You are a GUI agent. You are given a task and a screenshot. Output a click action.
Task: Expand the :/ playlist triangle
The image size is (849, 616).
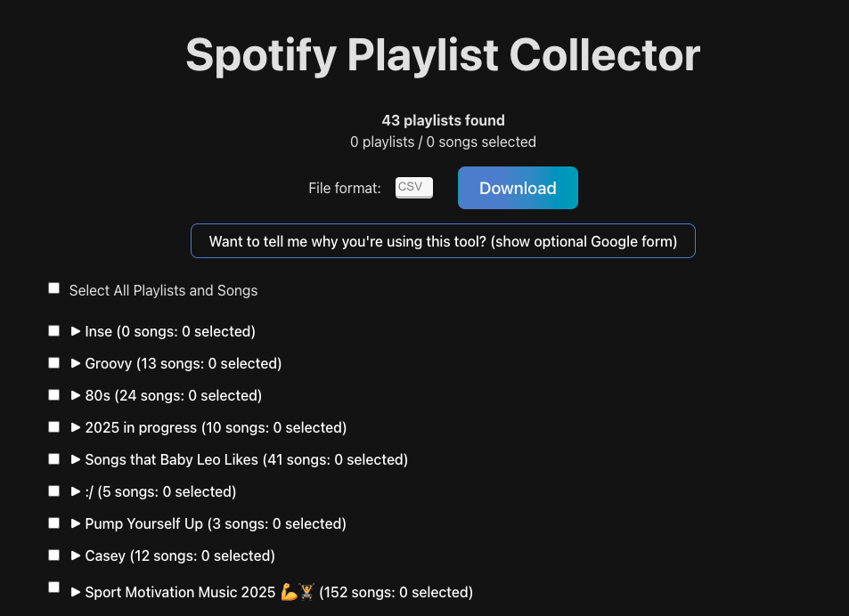click(x=76, y=491)
